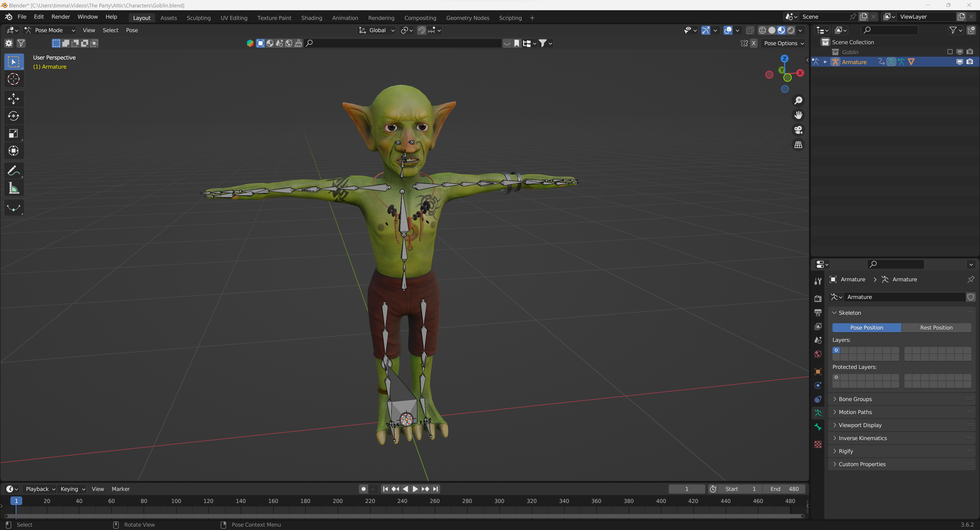980x530 pixels.
Task: Click Play animation button in timeline
Action: (x=415, y=489)
